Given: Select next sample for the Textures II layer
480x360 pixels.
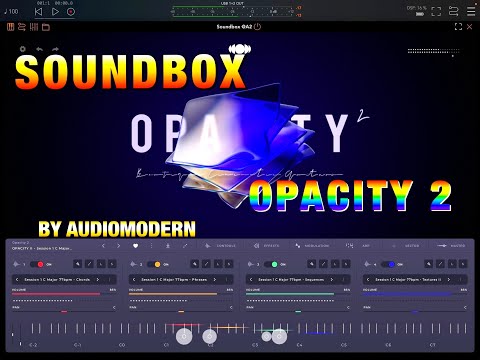Looking at the screenshot, I should pos(449,279).
